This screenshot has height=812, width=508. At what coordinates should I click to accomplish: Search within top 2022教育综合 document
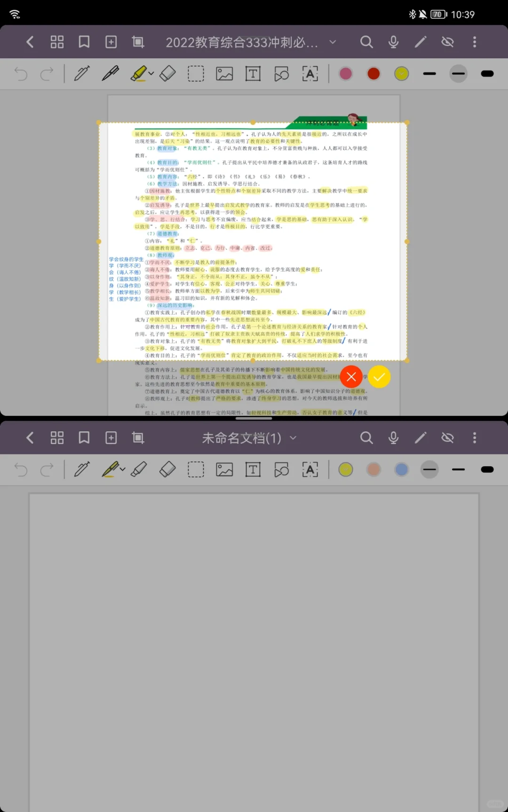(x=366, y=42)
